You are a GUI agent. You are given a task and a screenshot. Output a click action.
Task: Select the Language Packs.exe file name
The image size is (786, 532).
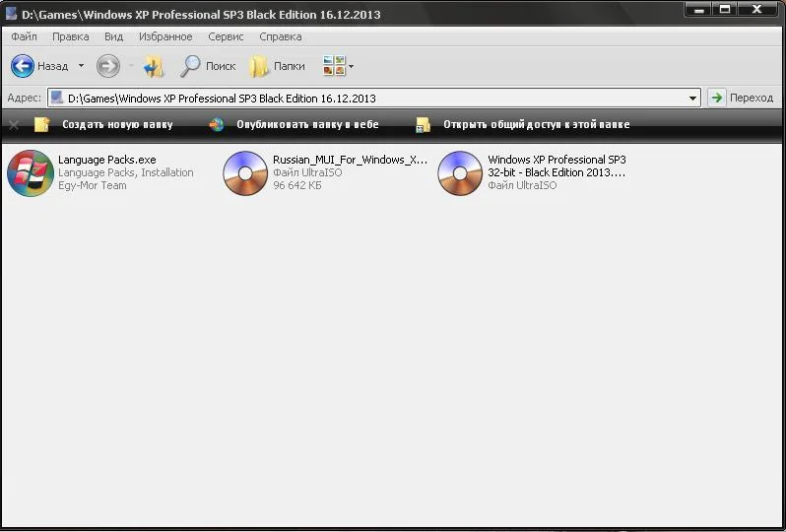pos(107,160)
